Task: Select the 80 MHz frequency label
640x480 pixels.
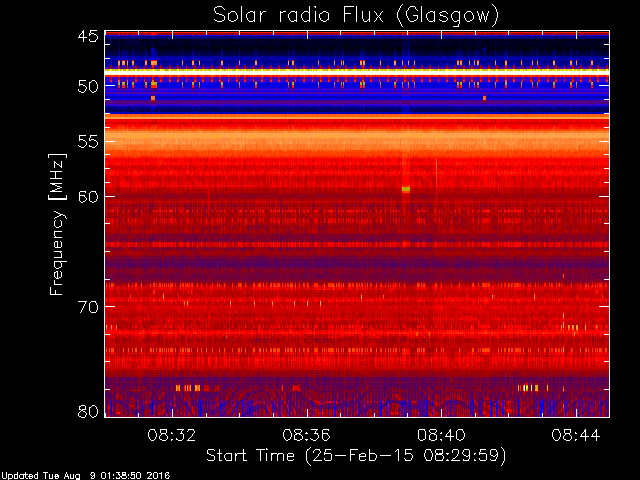Action: point(88,411)
